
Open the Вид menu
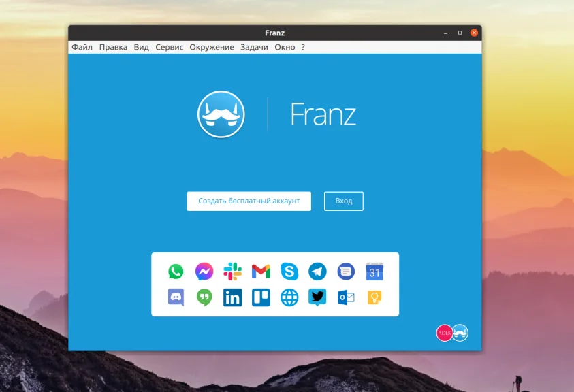[x=142, y=47]
